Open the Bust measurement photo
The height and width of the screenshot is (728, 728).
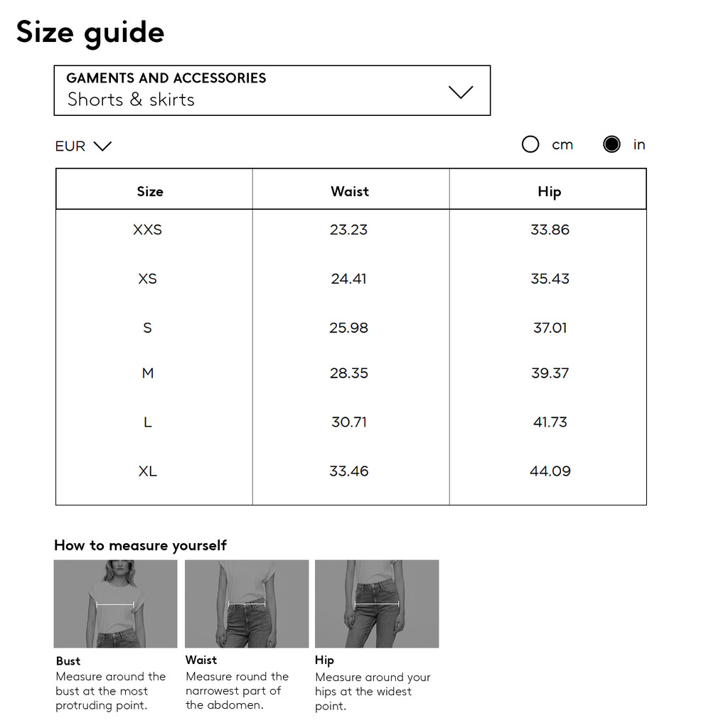tap(116, 604)
